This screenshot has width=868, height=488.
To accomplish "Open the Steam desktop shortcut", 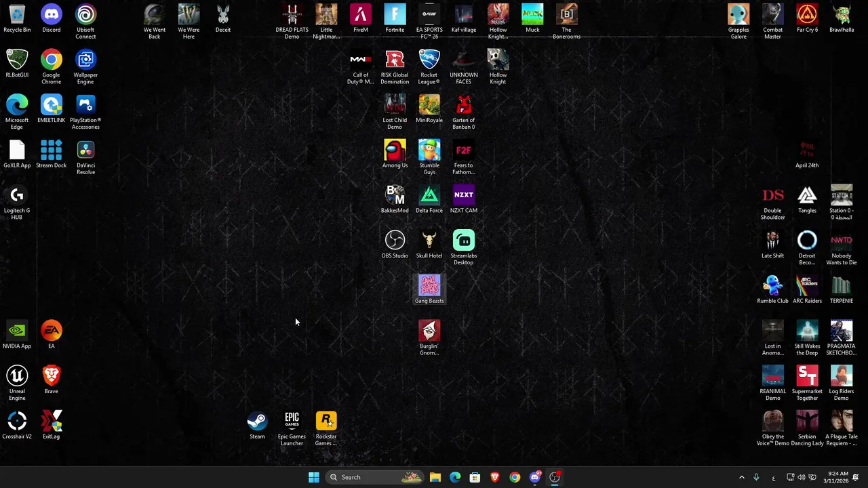I will (257, 426).
